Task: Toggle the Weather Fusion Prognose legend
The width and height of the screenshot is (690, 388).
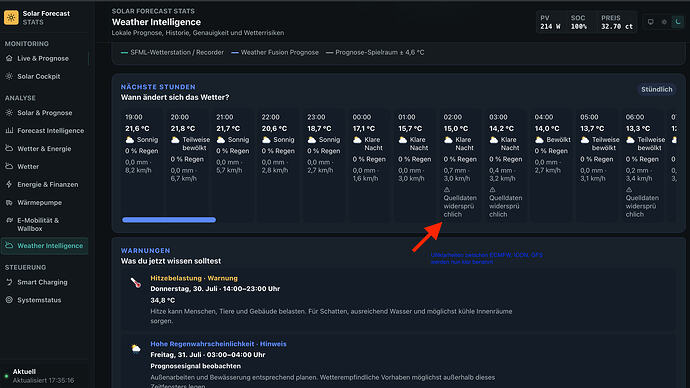Action: click(x=275, y=52)
